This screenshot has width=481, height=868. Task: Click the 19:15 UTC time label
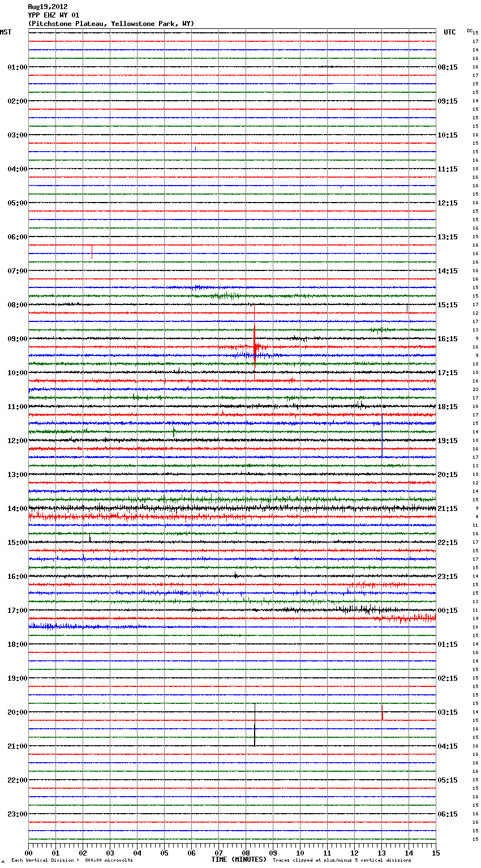(x=448, y=441)
